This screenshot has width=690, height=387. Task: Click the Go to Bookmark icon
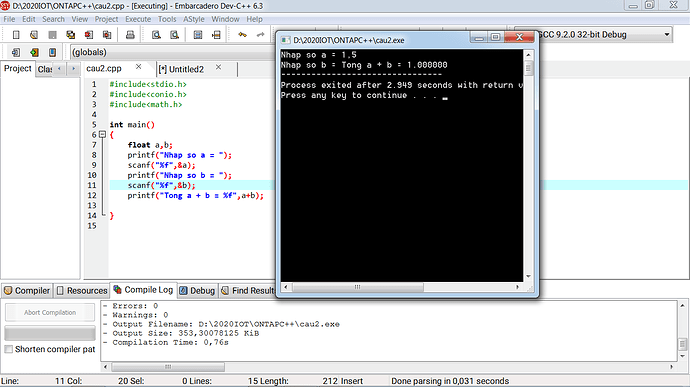tap(52, 52)
